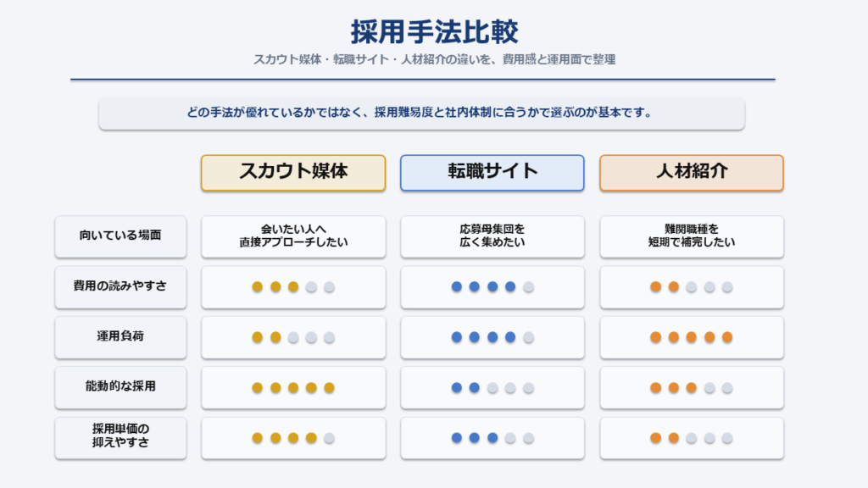The height and width of the screenshot is (488, 868).
Task: Click the banner starting with どの手法が優れているか
Action: point(421,114)
